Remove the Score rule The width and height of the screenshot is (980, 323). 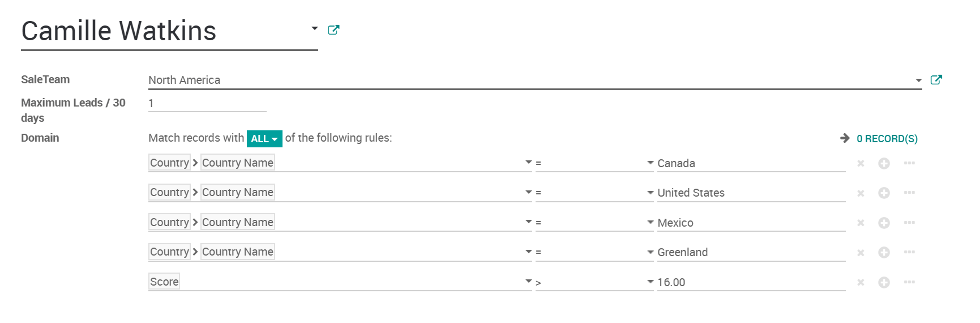pyautogui.click(x=861, y=282)
